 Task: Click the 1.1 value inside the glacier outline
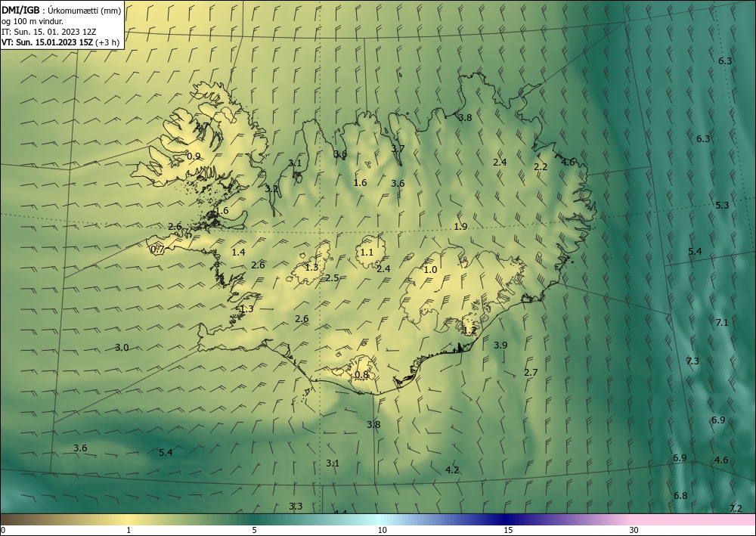[367, 252]
